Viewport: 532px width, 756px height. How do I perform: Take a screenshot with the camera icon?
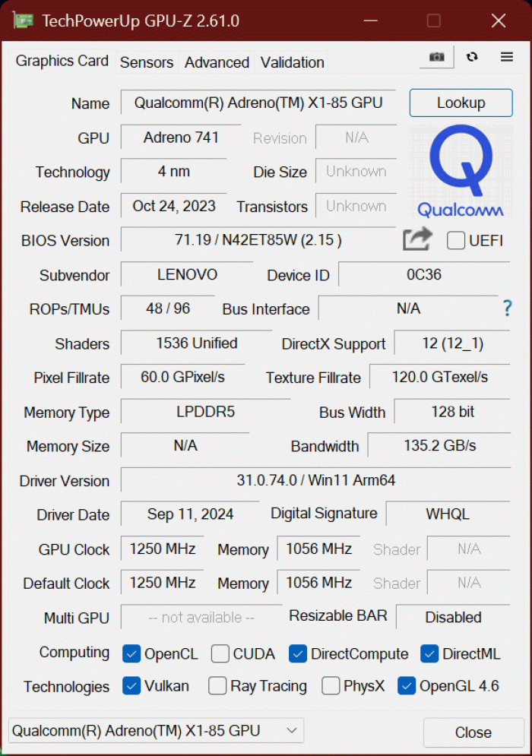(437, 57)
